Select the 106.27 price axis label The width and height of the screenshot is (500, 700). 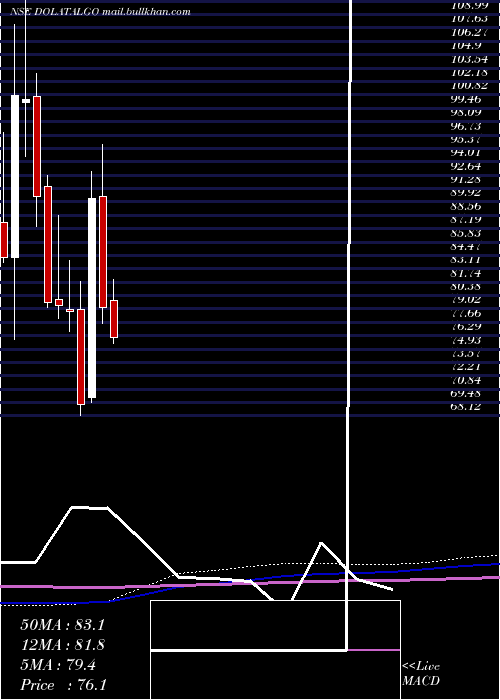pos(469,32)
